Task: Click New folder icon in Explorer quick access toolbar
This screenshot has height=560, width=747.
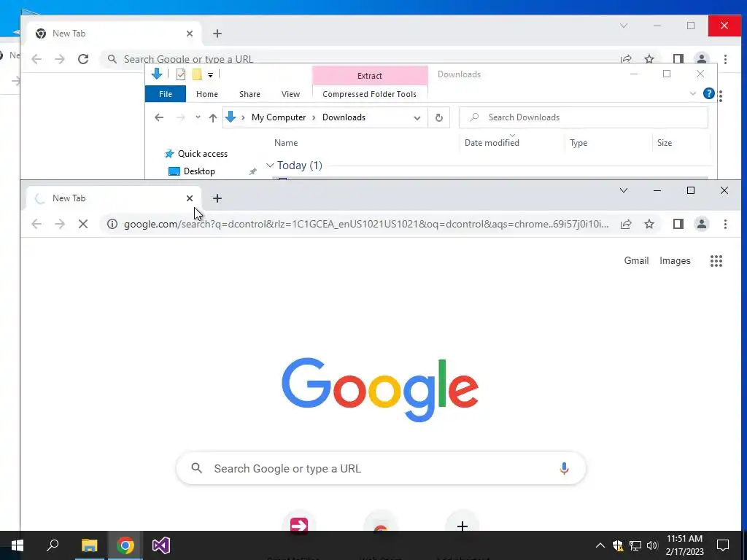Action: (x=197, y=74)
